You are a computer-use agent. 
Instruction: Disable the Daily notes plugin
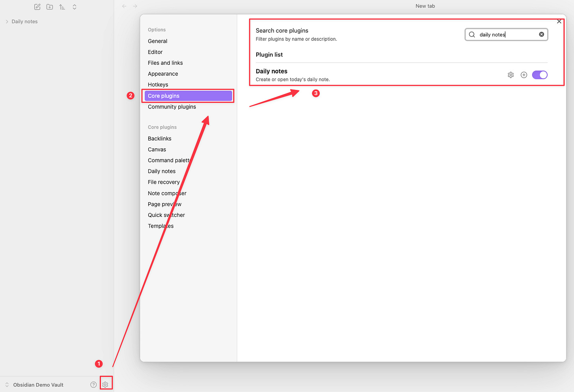[540, 75]
